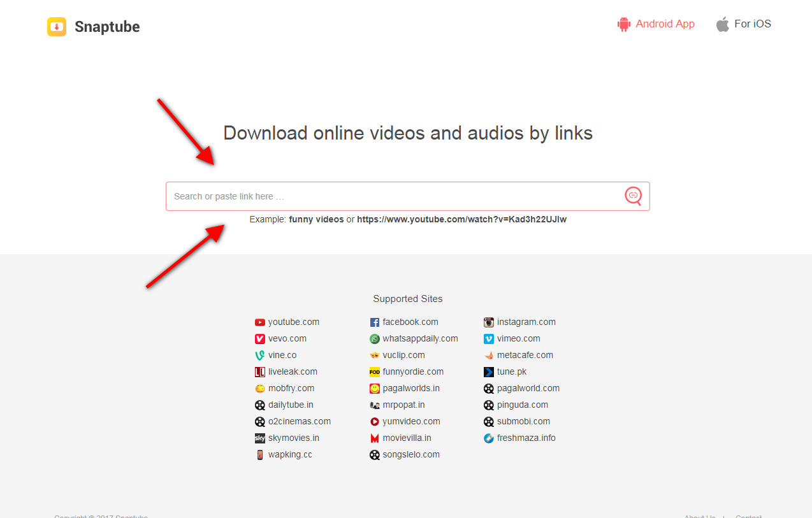Viewport: 812px width, 518px height.
Task: Click the pinguda.com film reel icon
Action: (x=489, y=405)
